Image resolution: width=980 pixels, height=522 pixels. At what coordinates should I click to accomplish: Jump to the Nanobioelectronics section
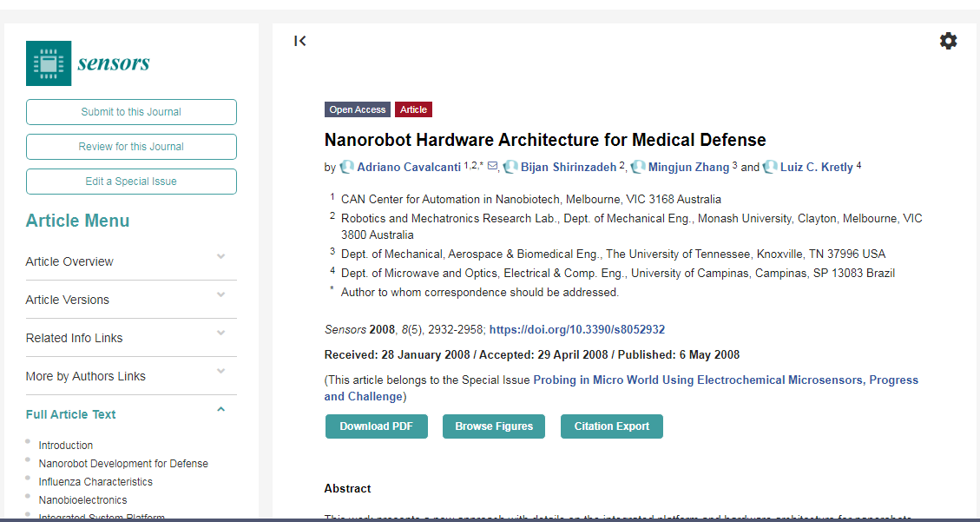point(82,499)
